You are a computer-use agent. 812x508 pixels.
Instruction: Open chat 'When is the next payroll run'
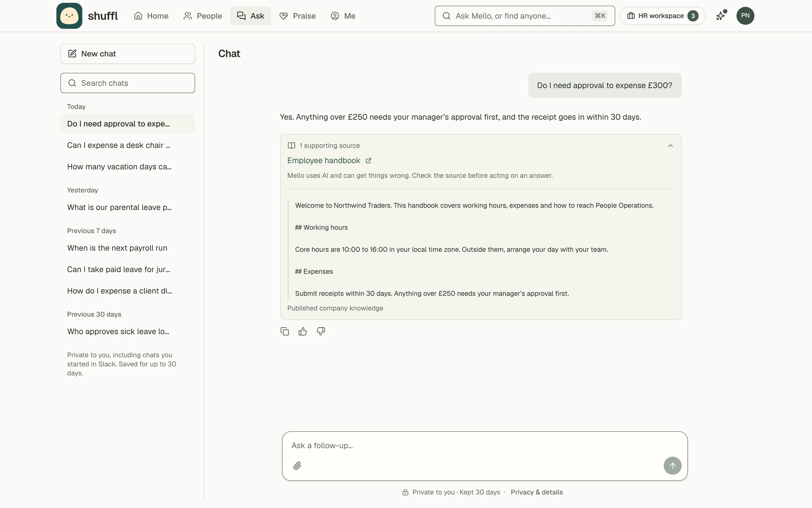pos(127,248)
